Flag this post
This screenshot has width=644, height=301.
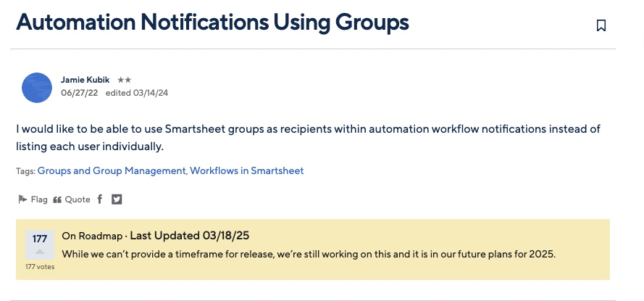33,199
